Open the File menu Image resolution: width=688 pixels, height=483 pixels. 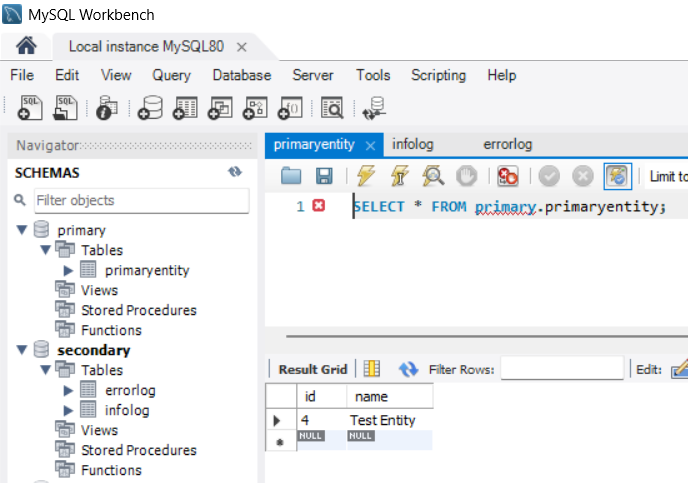pyautogui.click(x=22, y=75)
